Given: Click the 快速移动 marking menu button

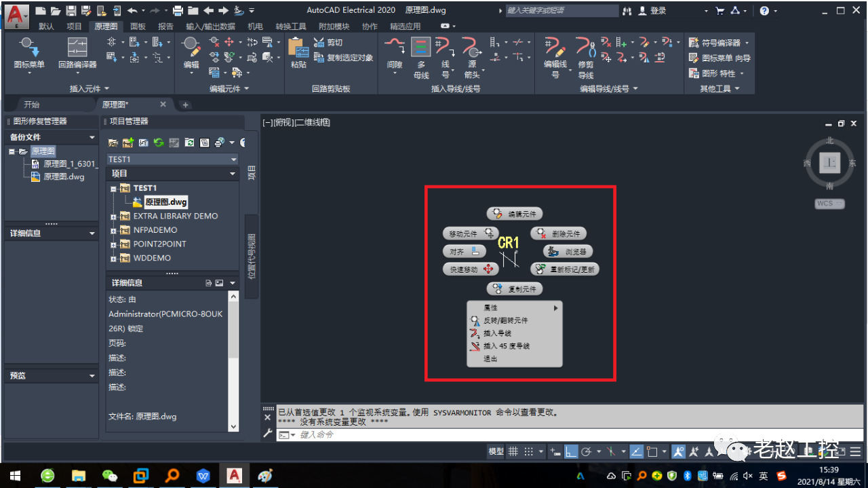Looking at the screenshot, I should tap(471, 269).
